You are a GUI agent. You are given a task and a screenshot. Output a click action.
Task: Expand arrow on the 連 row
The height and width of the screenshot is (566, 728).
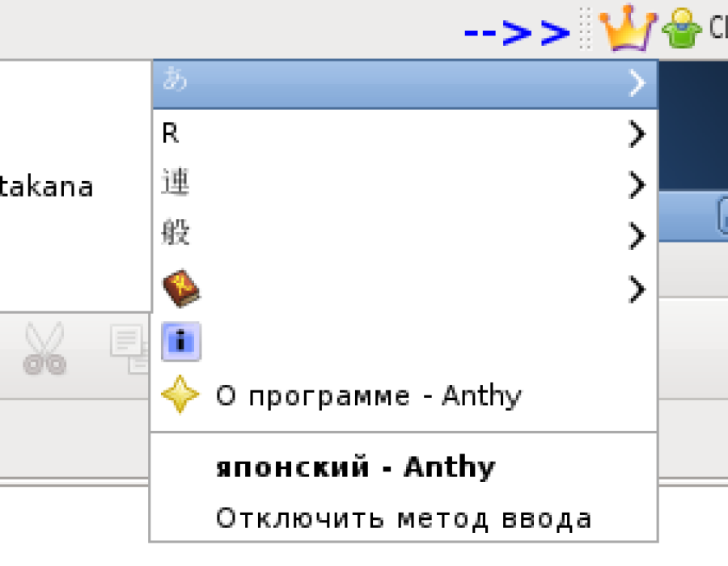pyautogui.click(x=637, y=184)
